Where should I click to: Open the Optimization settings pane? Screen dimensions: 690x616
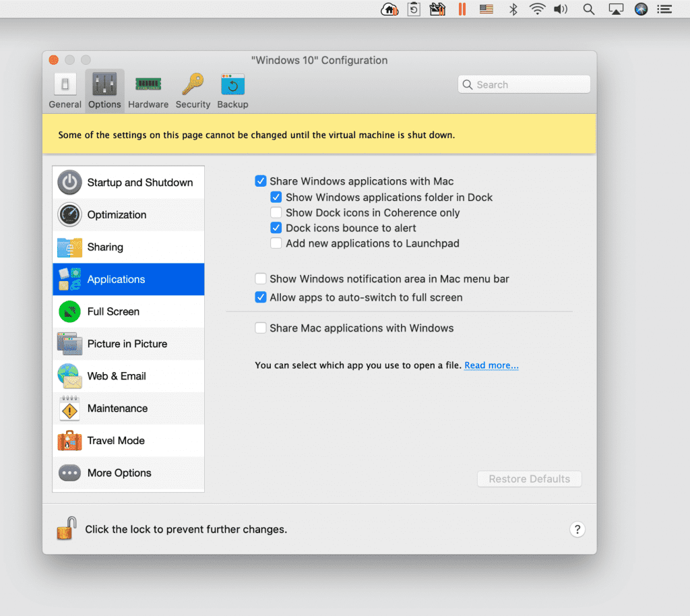click(128, 215)
